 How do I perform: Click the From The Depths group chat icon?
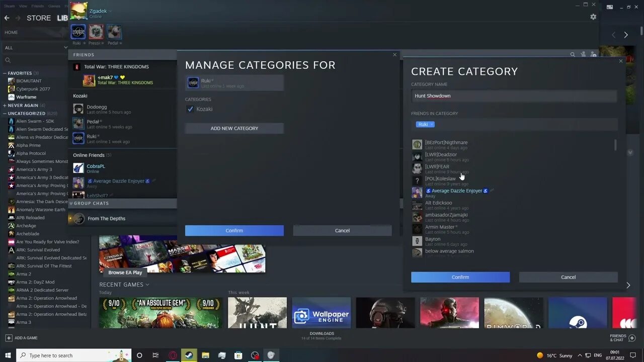tap(79, 218)
